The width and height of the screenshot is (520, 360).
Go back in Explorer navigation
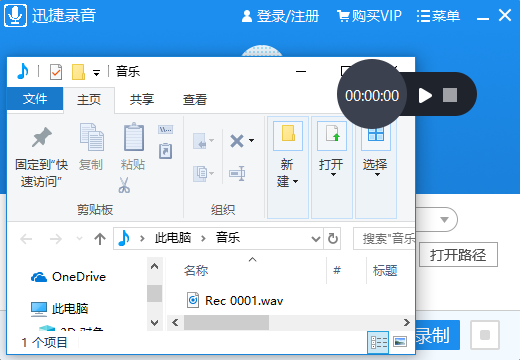pyautogui.click(x=26, y=239)
